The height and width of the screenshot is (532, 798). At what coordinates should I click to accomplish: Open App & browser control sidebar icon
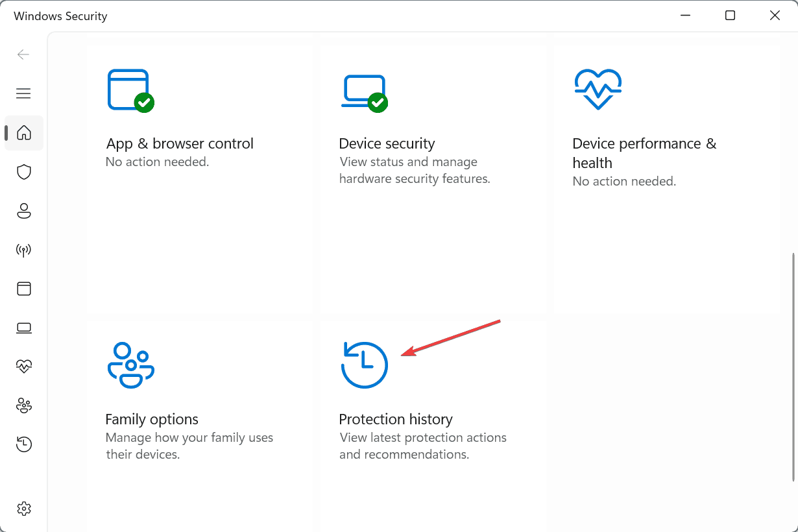[24, 289]
